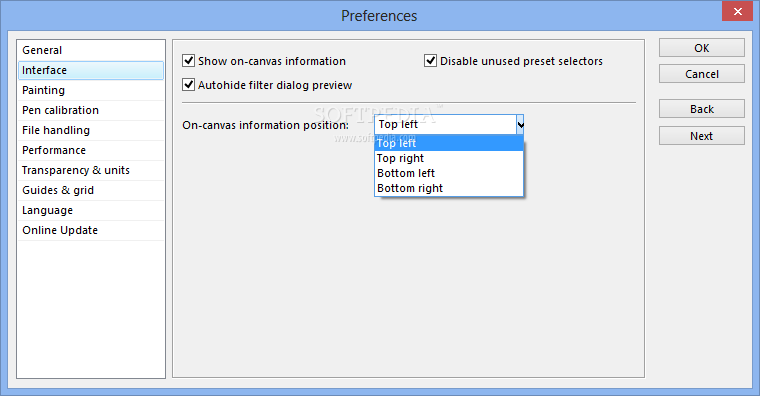Select the Interface preferences section
The width and height of the screenshot is (760, 396).
pyautogui.click(x=91, y=70)
